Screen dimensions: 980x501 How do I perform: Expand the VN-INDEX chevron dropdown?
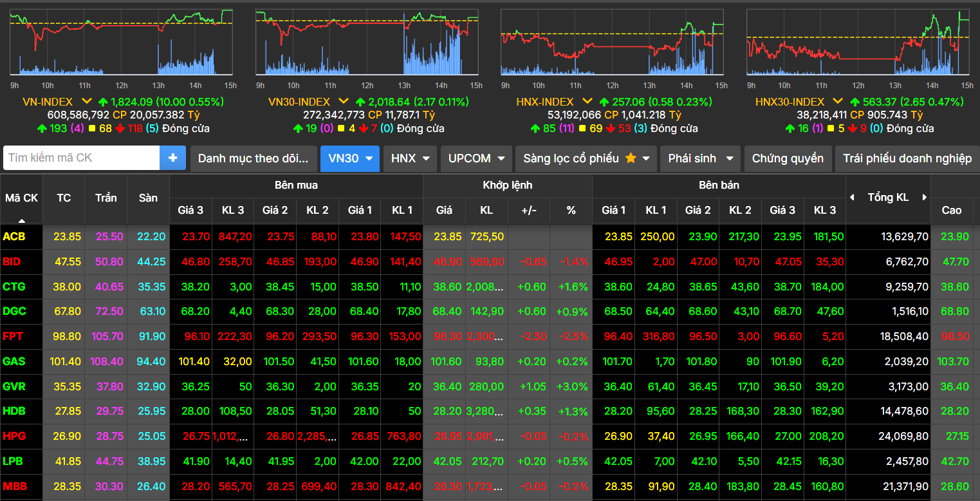86,102
